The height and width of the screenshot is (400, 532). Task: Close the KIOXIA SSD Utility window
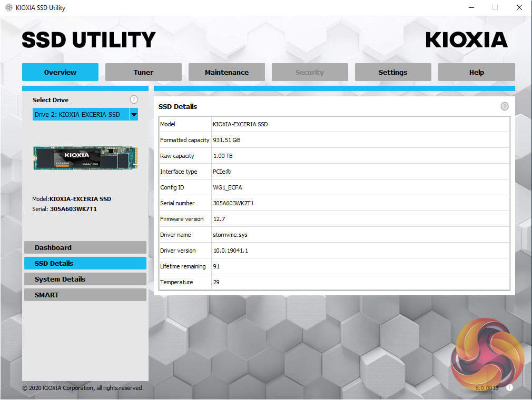point(519,7)
